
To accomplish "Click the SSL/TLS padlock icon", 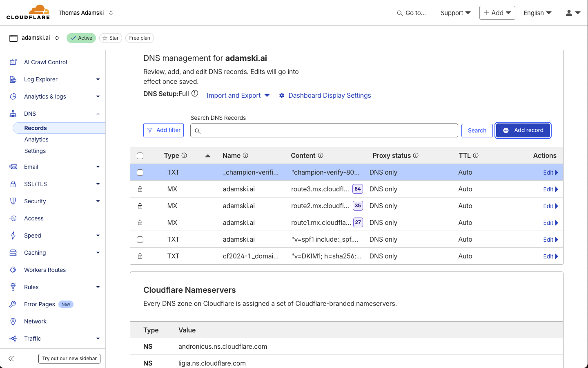I will 13,184.
